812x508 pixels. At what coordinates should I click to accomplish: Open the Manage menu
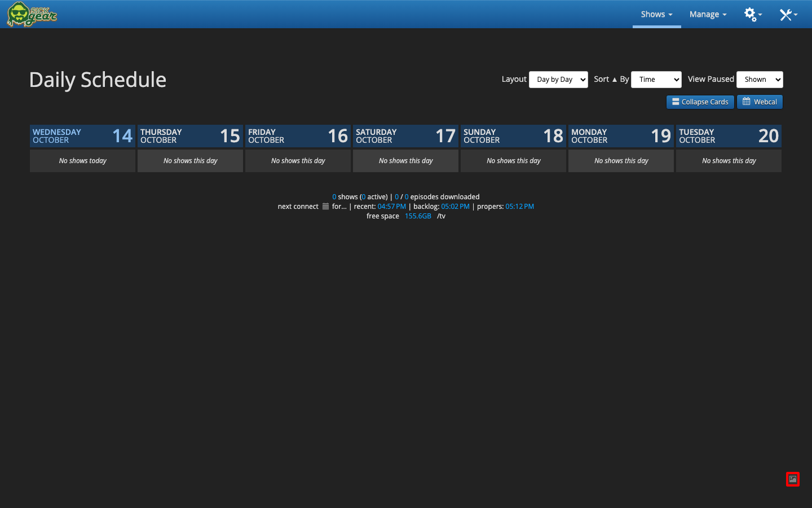pyautogui.click(x=708, y=14)
